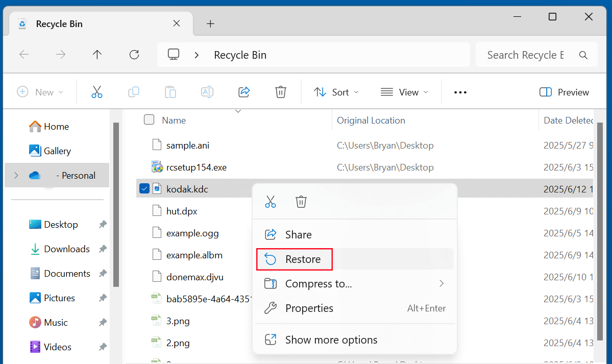This screenshot has width=612, height=364.
Task: Click the Copy icon in the toolbar
Action: (133, 92)
